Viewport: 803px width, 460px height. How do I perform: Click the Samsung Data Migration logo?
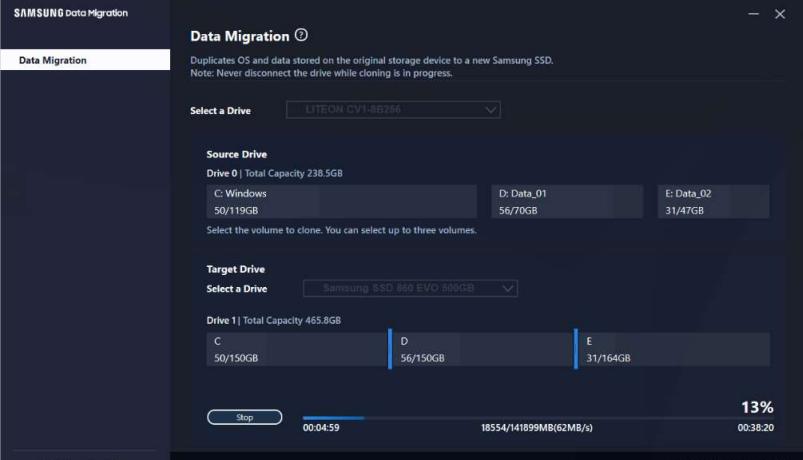coord(71,13)
